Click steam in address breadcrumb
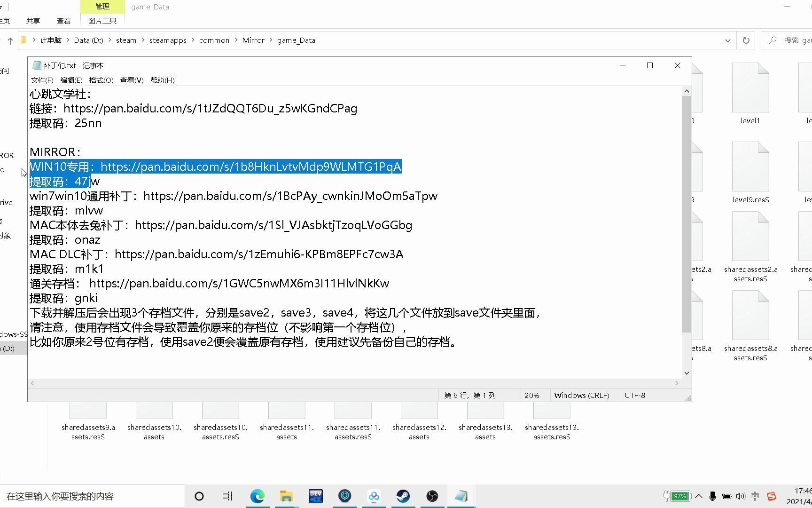The width and height of the screenshot is (812, 508). 126,40
